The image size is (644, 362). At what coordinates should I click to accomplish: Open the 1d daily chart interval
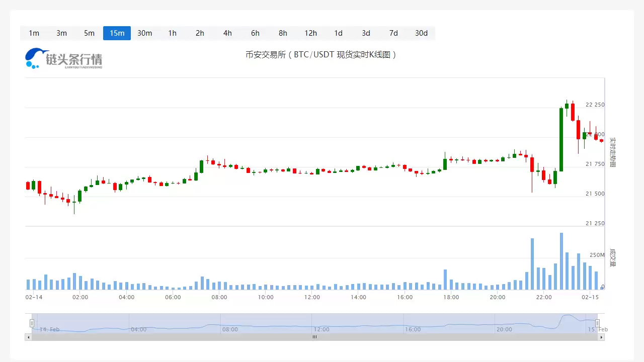(x=338, y=33)
